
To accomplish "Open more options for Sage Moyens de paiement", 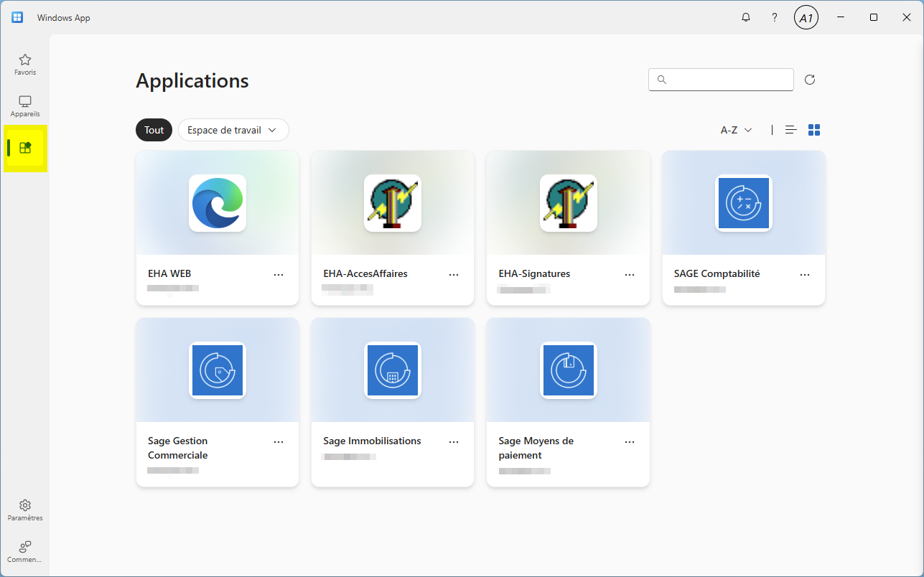I will click(x=630, y=441).
